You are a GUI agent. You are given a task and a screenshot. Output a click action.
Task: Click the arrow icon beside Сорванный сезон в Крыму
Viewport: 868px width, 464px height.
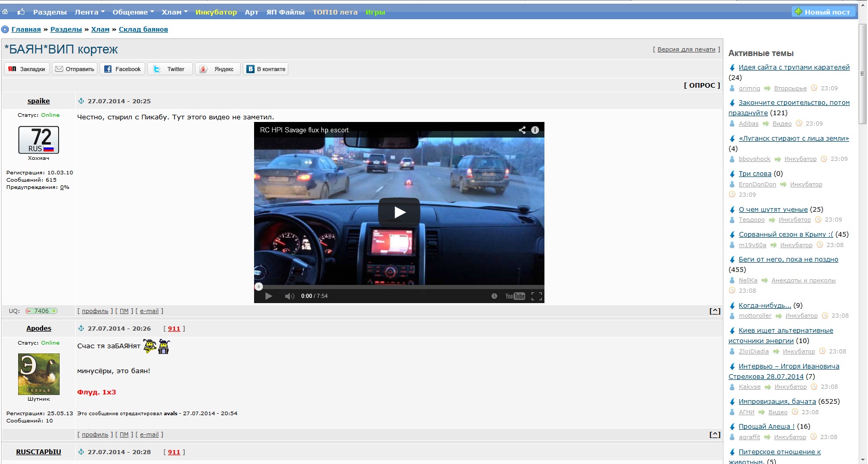pos(732,235)
